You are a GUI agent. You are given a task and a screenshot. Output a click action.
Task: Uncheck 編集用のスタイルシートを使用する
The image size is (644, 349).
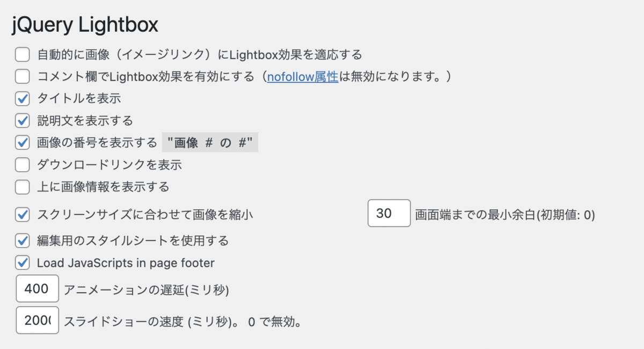[22, 241]
